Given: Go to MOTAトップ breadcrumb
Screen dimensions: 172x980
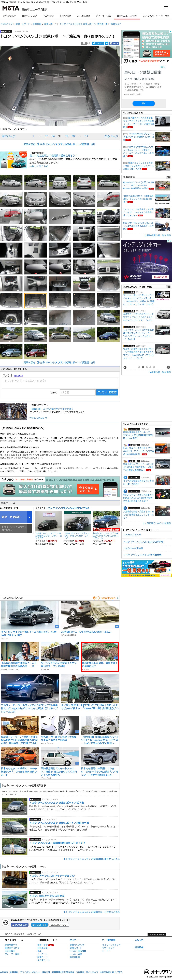Looking at the screenshot, I should tap(6, 24).
